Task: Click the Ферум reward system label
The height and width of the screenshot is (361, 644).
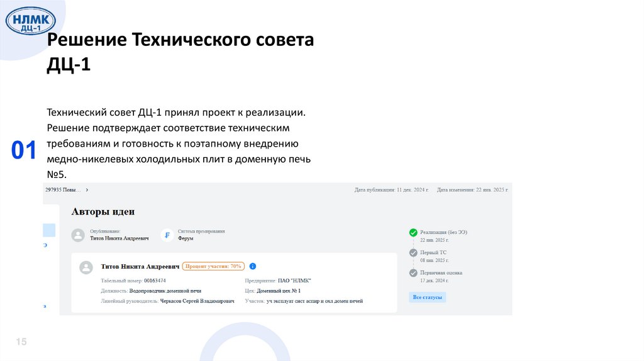Action: coord(186,238)
